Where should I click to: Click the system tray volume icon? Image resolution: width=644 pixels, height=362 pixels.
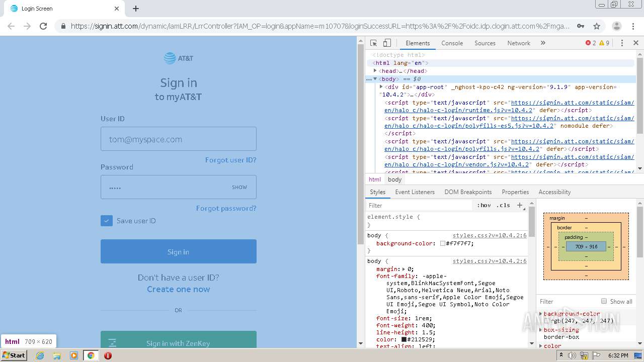tap(572, 355)
